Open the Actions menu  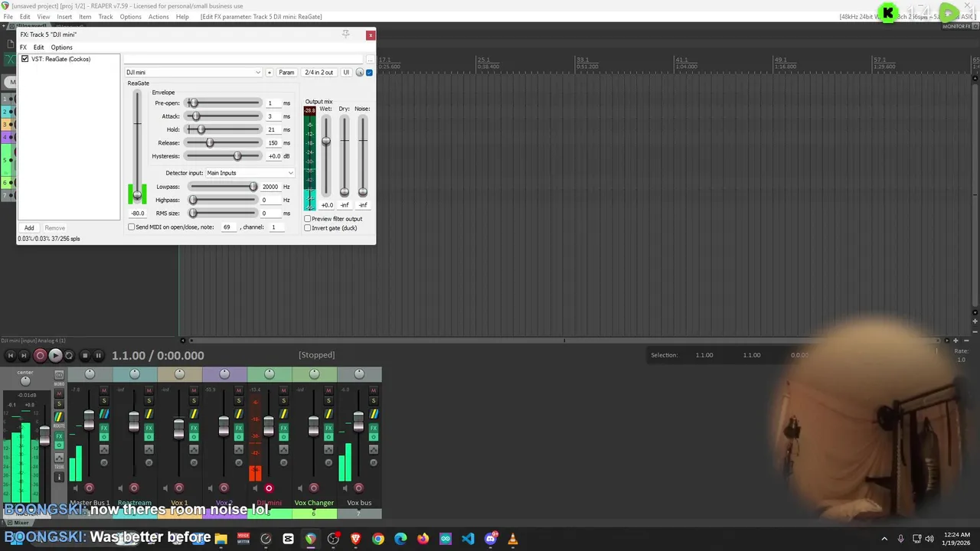(x=158, y=17)
